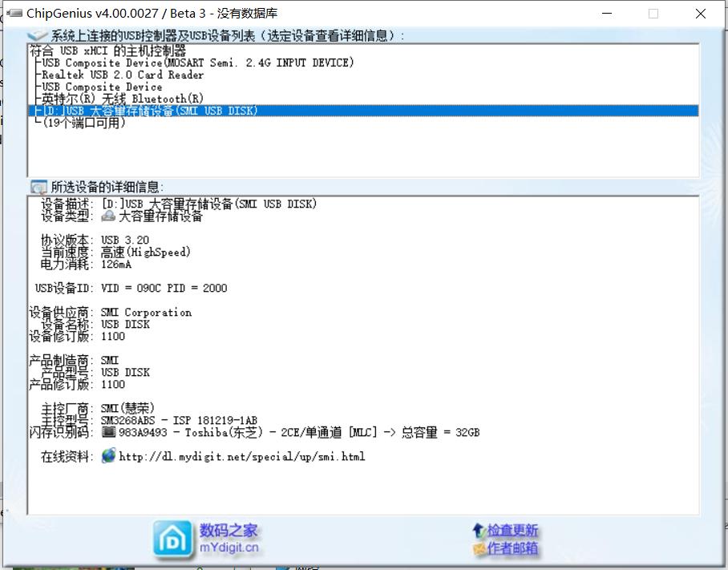Screen dimensions: 728x570
Task: Open the dl.mydigit.net smi.html URL
Action: pyautogui.click(x=241, y=457)
